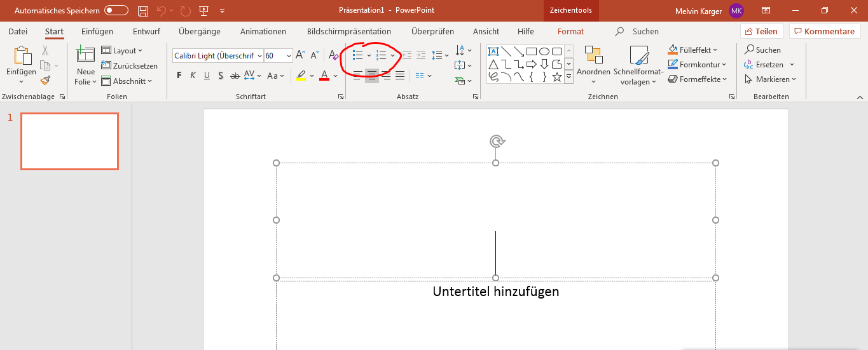Screen dimensions: 868x350
Task: Click the Teilen share button
Action: [x=761, y=31]
